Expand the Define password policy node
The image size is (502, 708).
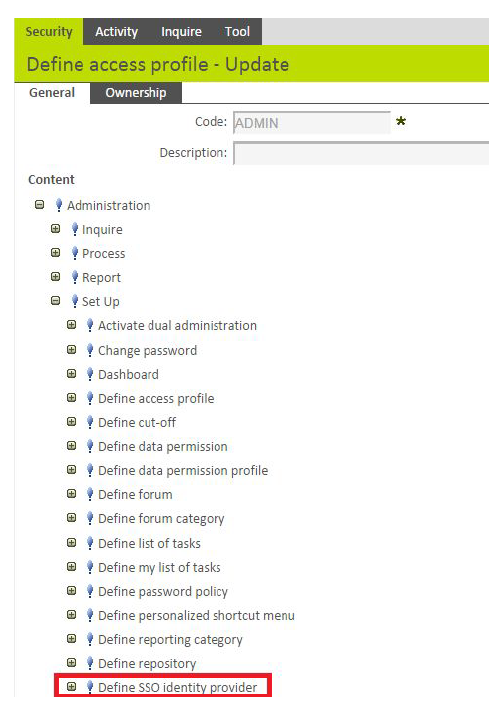click(71, 591)
